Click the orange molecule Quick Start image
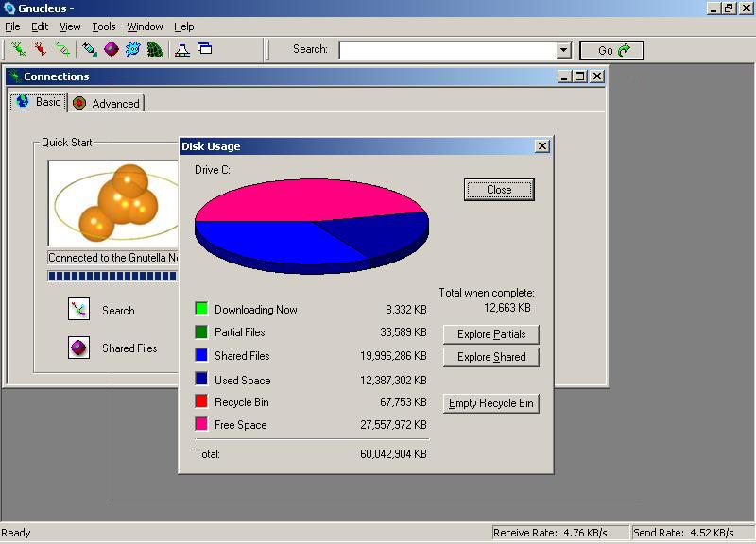 [113, 203]
